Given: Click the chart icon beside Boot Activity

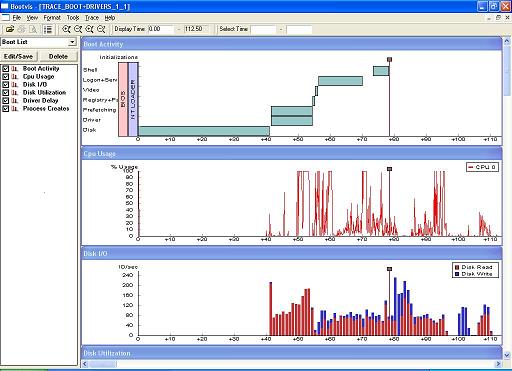Looking at the screenshot, I should coord(15,69).
